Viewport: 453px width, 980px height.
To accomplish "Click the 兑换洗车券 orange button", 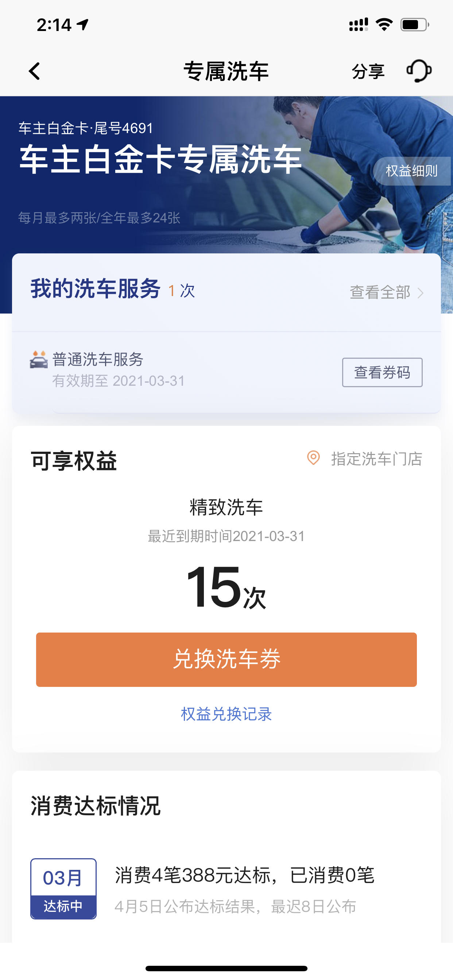I will [226, 659].
